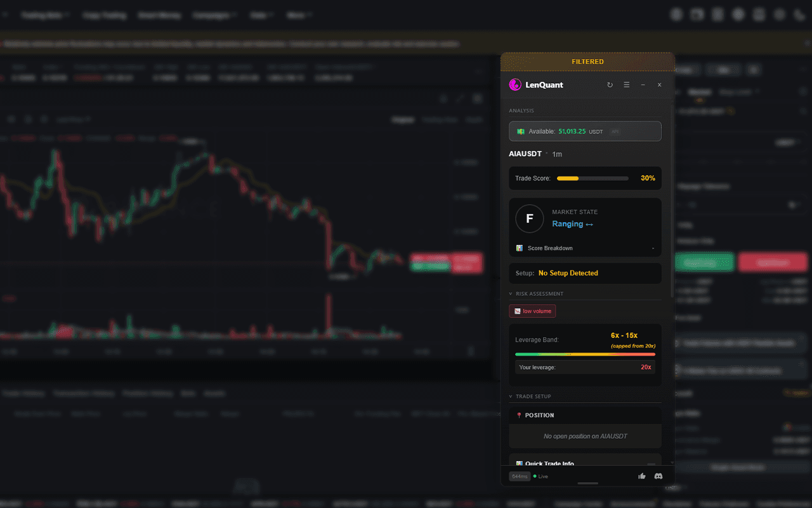
Task: Click the thumbs-up feedback icon
Action: pos(641,476)
